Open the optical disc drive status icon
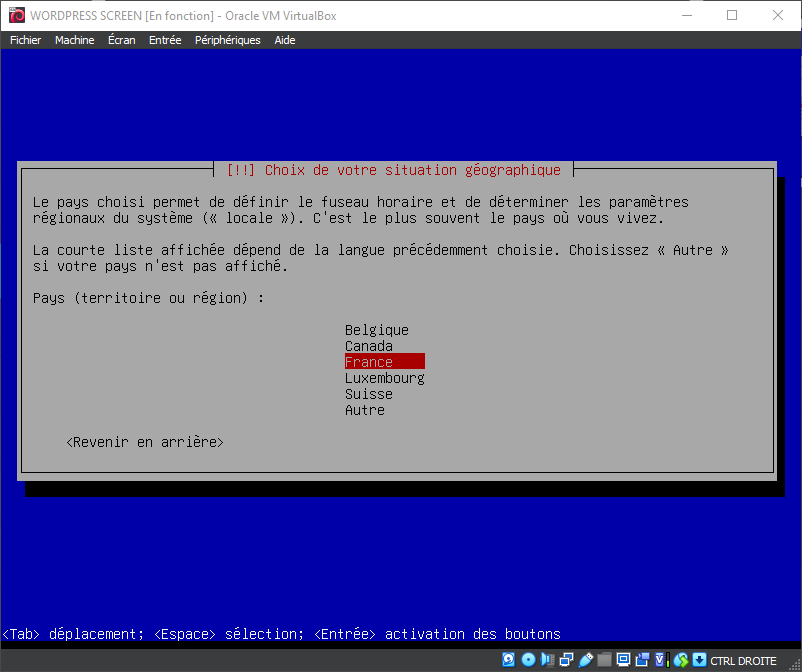Screen dimensions: 802x672 tap(528, 660)
